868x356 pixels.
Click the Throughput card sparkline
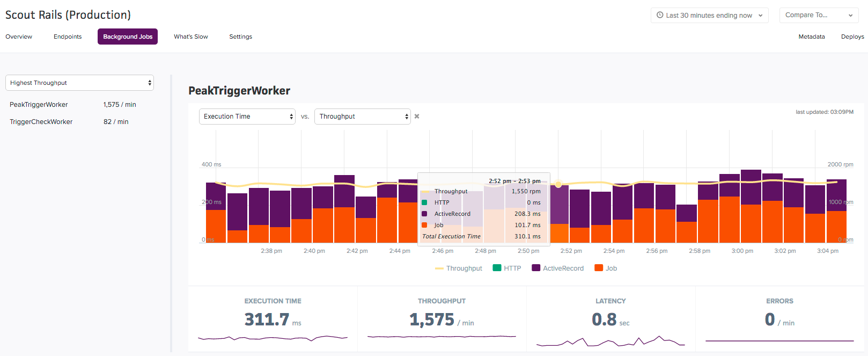(442, 337)
